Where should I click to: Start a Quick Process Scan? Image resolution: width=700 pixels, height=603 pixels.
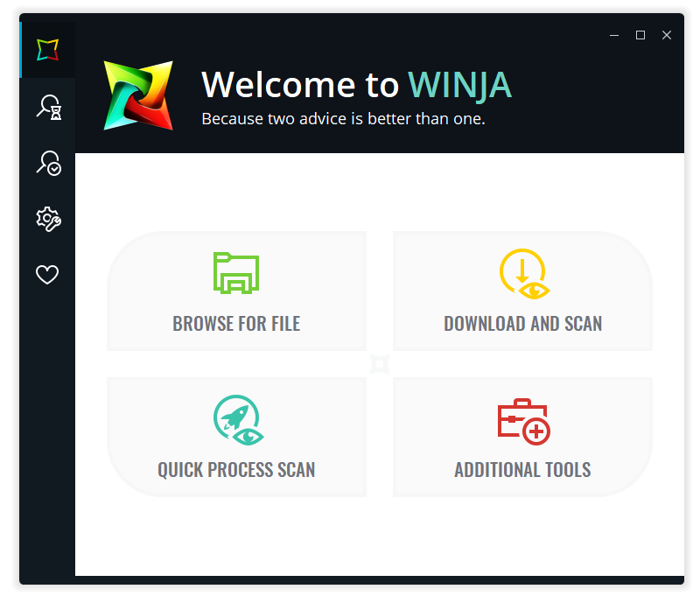coord(236,437)
